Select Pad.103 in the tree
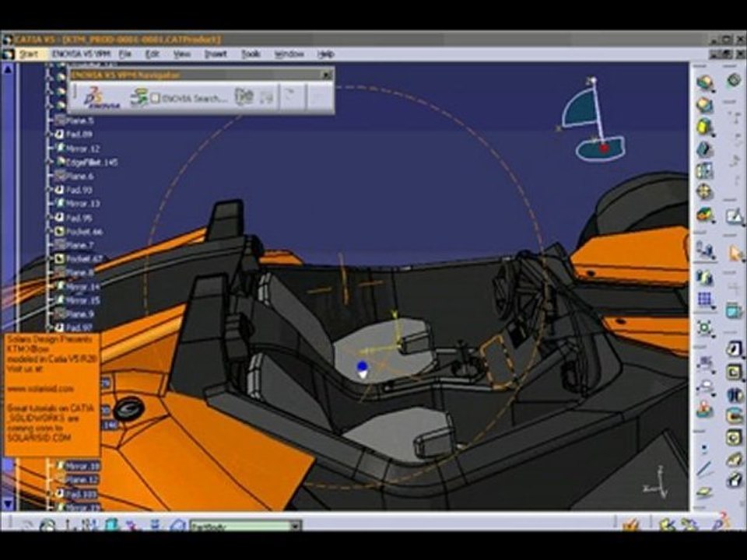The height and width of the screenshot is (560, 747). coord(76,495)
